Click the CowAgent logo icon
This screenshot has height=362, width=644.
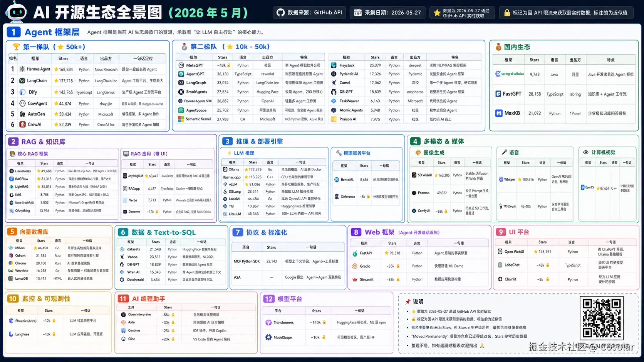pyautogui.click(x=22, y=103)
